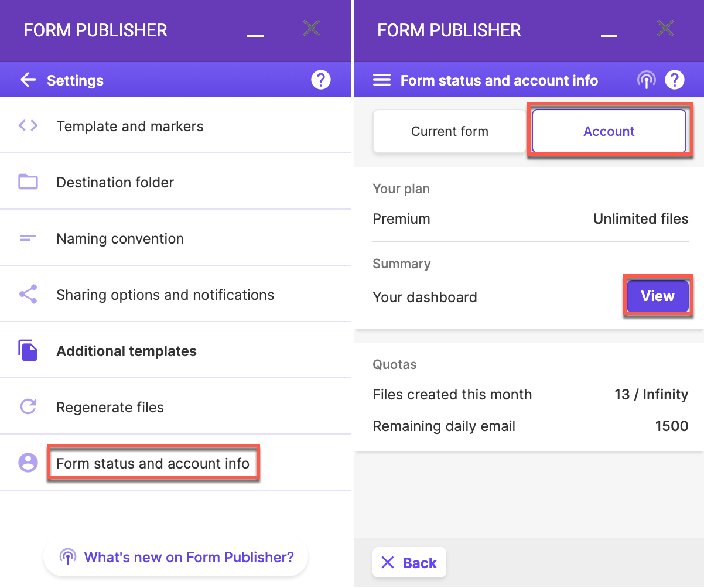Click the Sharing options share icon
This screenshot has height=588, width=704.
[28, 294]
